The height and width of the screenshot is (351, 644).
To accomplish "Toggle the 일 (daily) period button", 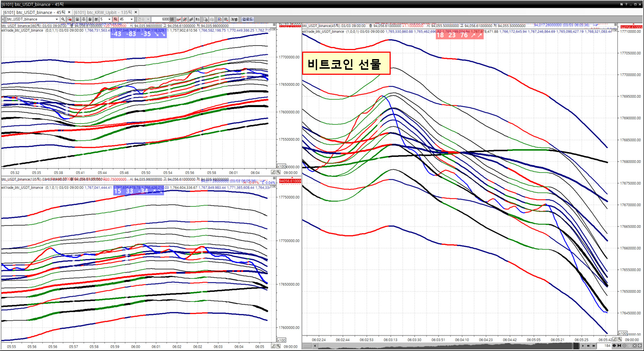I will click(77, 19).
